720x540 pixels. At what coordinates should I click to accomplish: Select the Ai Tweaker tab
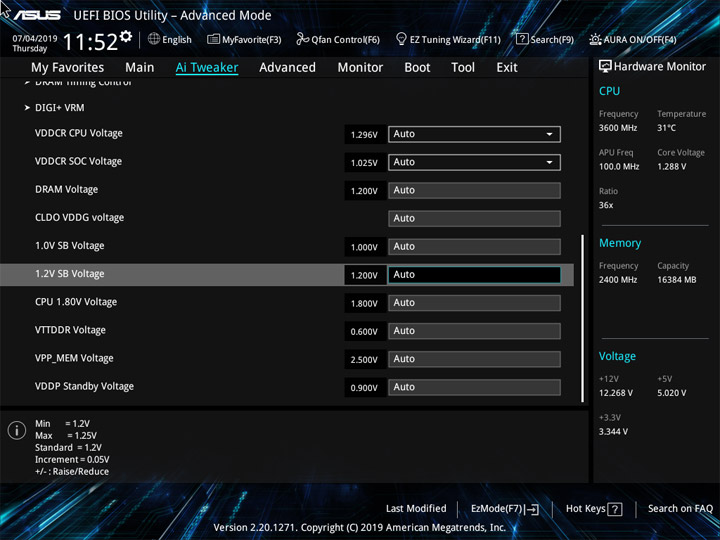(x=207, y=68)
